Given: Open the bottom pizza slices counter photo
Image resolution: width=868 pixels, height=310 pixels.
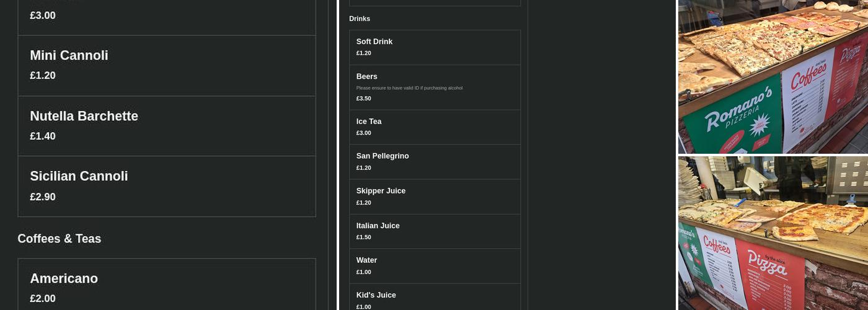Looking at the screenshot, I should pos(773,233).
